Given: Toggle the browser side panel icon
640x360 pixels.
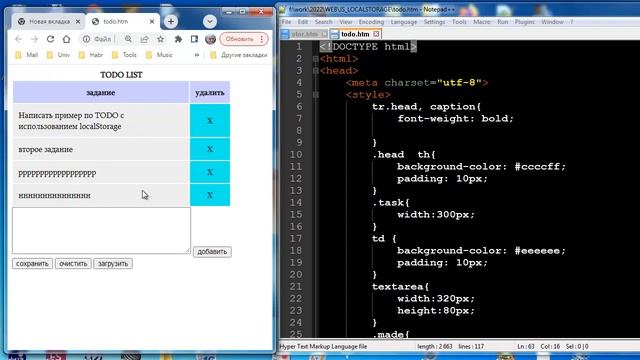Looking at the screenshot, I should tap(194, 39).
